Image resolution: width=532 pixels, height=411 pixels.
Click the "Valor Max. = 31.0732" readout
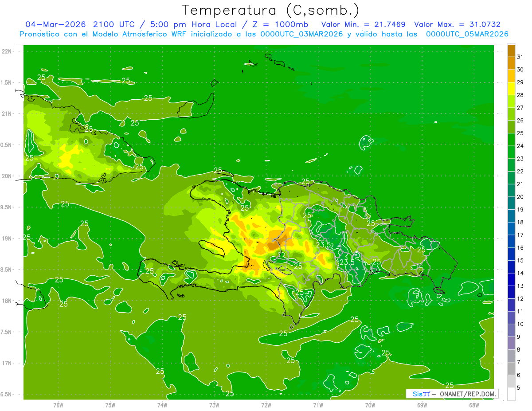pos(457,24)
